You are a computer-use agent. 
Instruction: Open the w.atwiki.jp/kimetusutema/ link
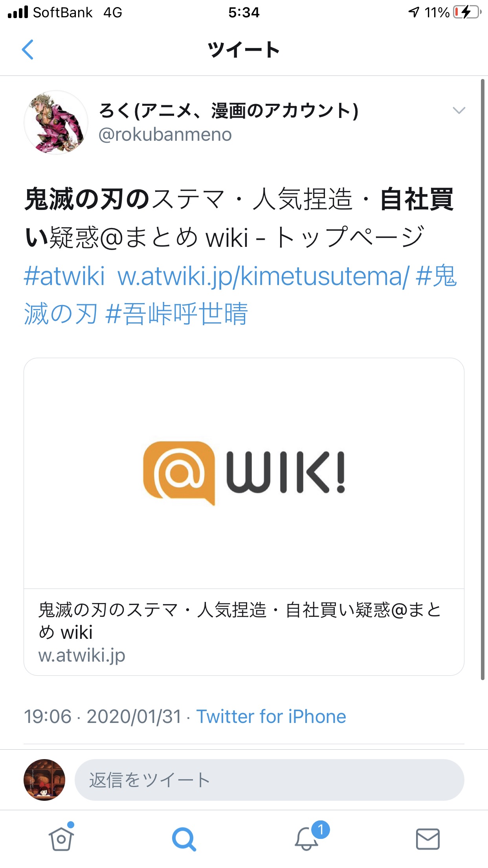point(263,277)
